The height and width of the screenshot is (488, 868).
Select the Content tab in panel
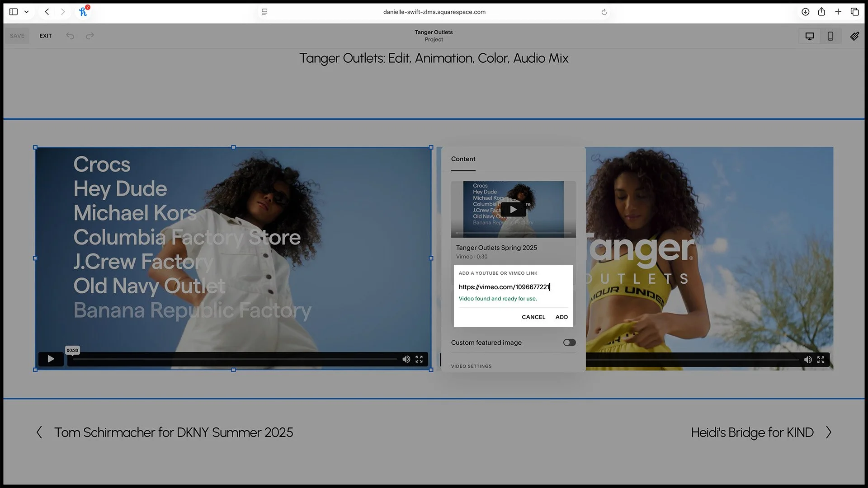click(463, 159)
